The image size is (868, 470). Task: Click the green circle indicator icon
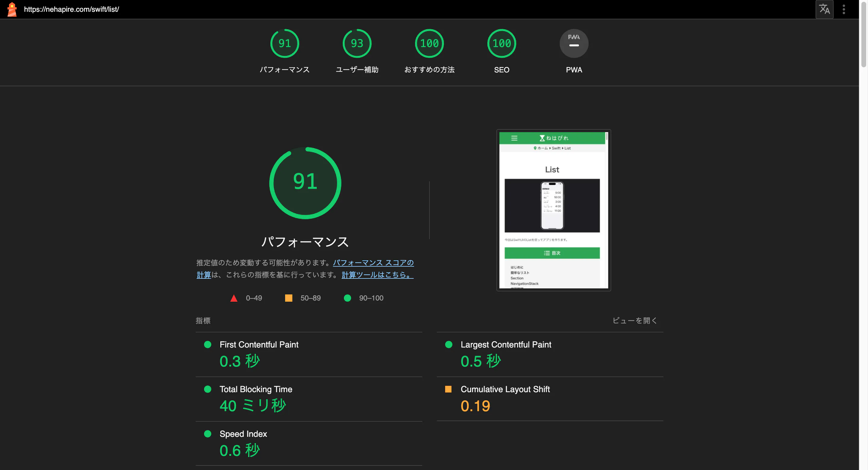pos(347,297)
